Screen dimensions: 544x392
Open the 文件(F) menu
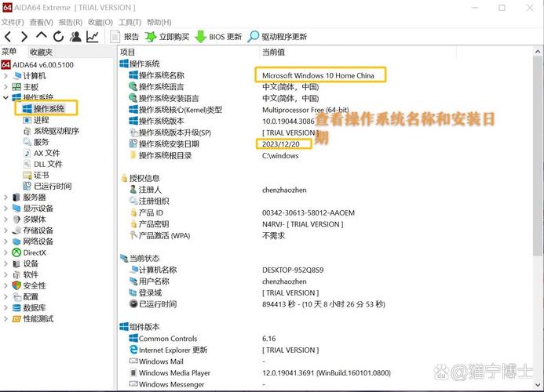pos(13,23)
